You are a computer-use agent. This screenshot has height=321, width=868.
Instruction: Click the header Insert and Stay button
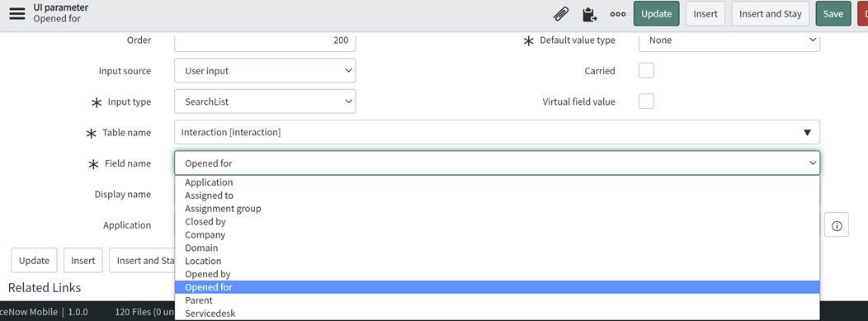click(x=770, y=14)
